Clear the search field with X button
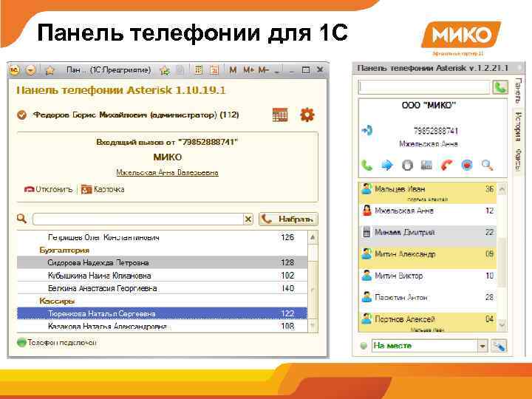Image resolution: width=532 pixels, height=399 pixels. tap(248, 219)
